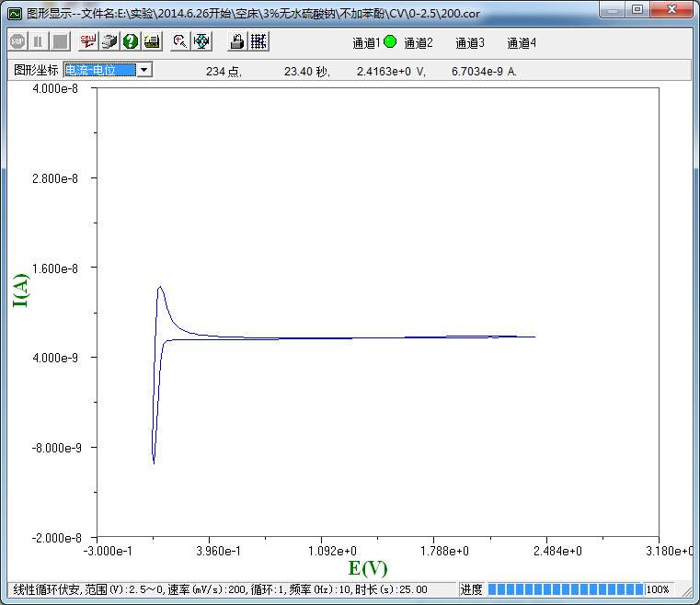
Task: Click the 进度 progress label
Action: (x=471, y=589)
